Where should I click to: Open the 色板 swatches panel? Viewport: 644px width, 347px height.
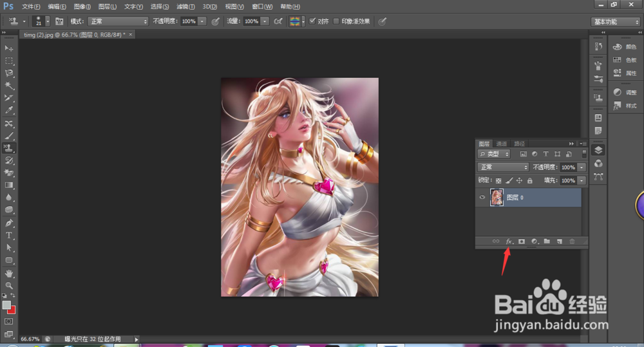coord(625,60)
